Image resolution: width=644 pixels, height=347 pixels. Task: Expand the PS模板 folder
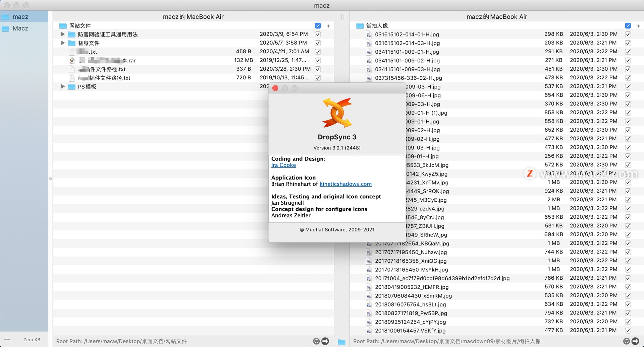pos(63,86)
